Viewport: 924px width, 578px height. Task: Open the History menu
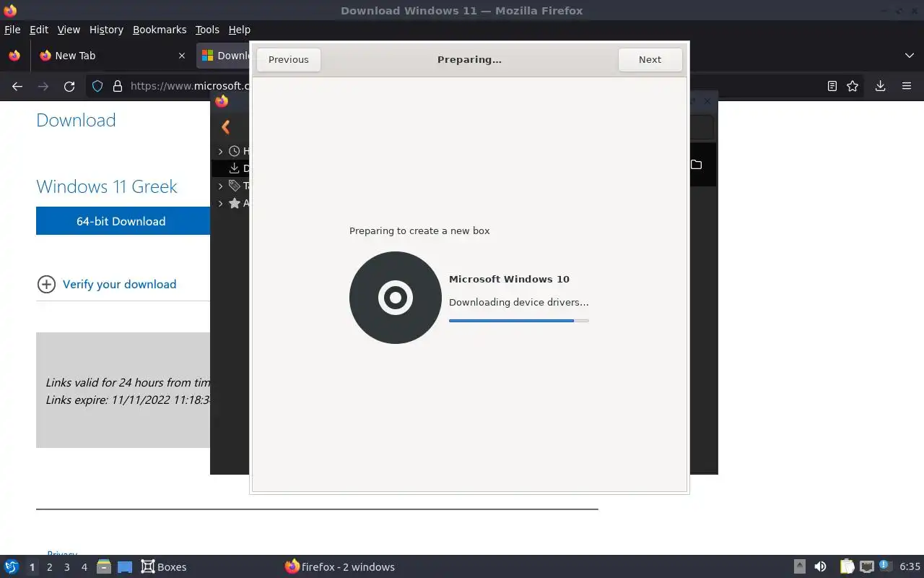[106, 30]
